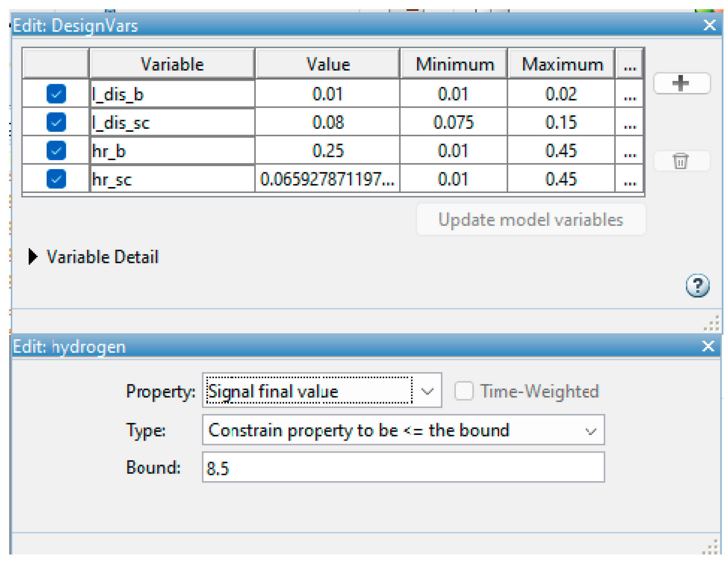Toggle the hr_sc variable checkbox
This screenshot has height=562, width=728.
[56, 179]
